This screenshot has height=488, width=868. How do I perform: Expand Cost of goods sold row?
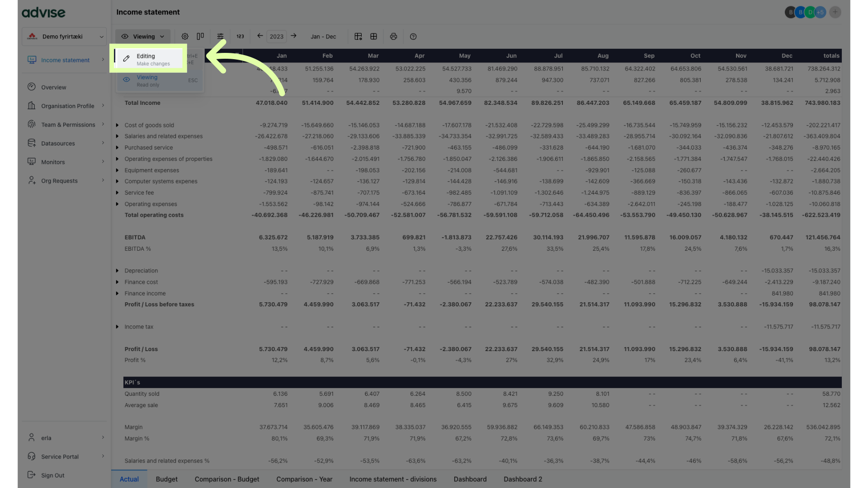(117, 125)
